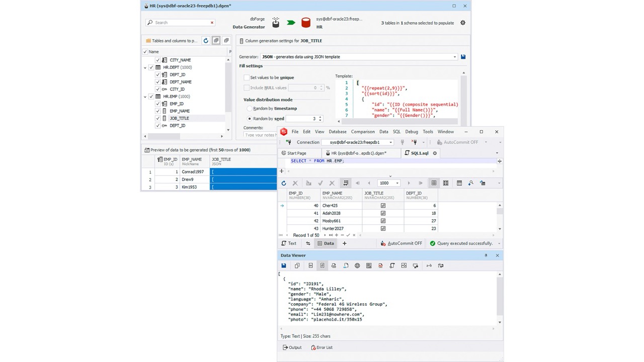Open the settings gear in the Data Generator header

pyautogui.click(x=462, y=23)
